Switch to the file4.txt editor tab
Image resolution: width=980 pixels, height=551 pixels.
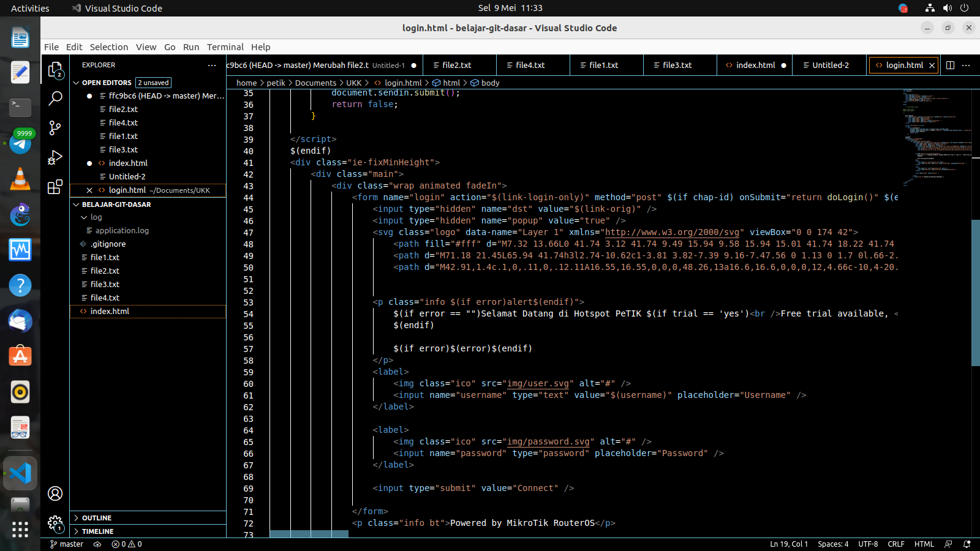532,65
